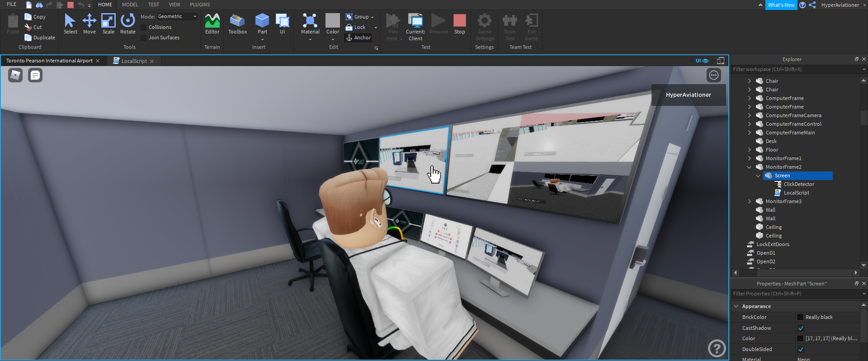Toggle the Anchor button
Image resolution: width=868 pixels, height=361 pixels.
click(359, 38)
